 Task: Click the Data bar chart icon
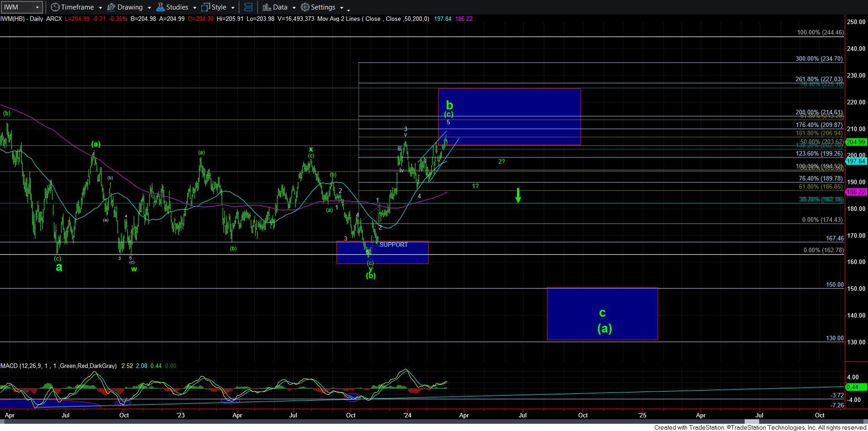(x=267, y=7)
